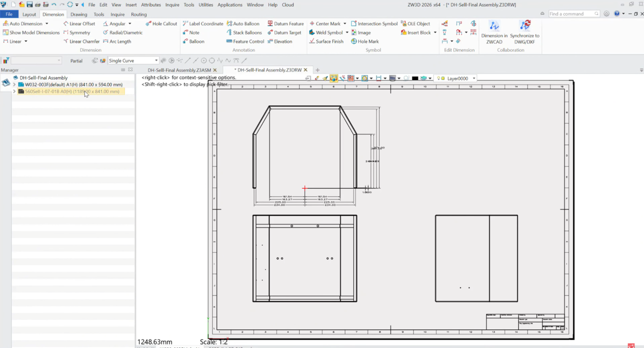
Task: Toggle the grid display icon in view toolbar
Action: pyautogui.click(x=351, y=79)
